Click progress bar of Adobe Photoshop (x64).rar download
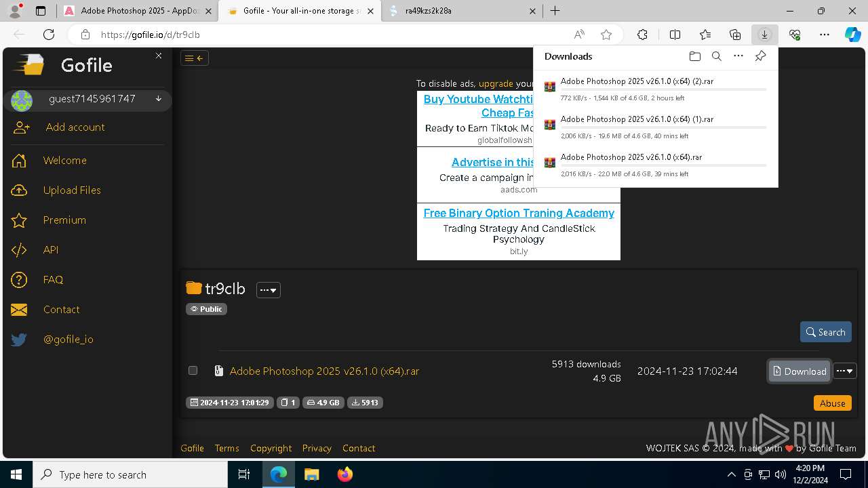868x488 pixels. tap(664, 165)
